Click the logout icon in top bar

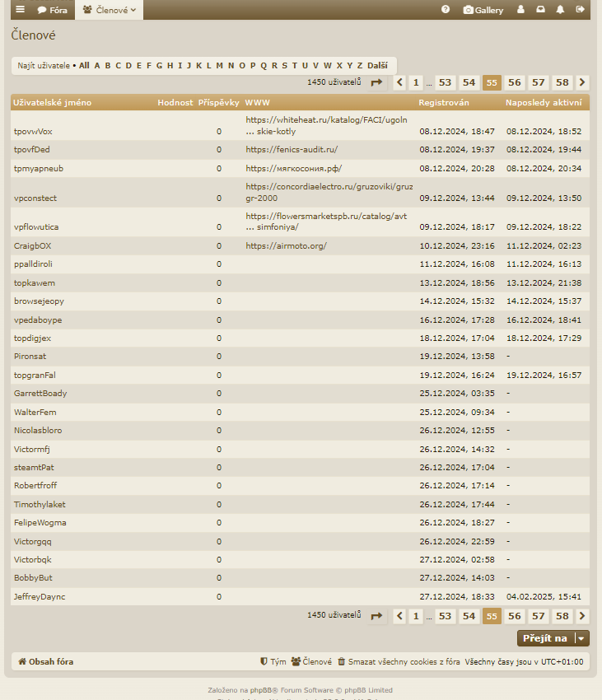click(x=581, y=10)
